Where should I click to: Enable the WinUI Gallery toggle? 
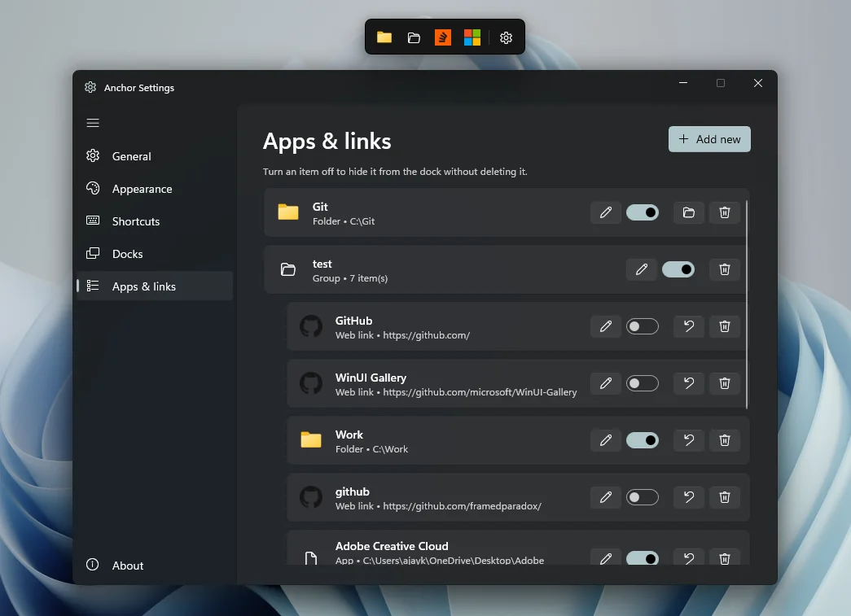[x=642, y=383]
